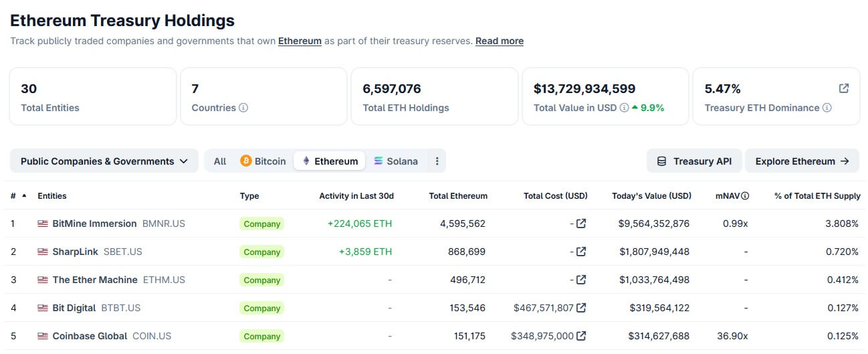Image resolution: width=868 pixels, height=354 pixels.
Task: Click the +224,065 ETH activity value
Action: (360, 224)
